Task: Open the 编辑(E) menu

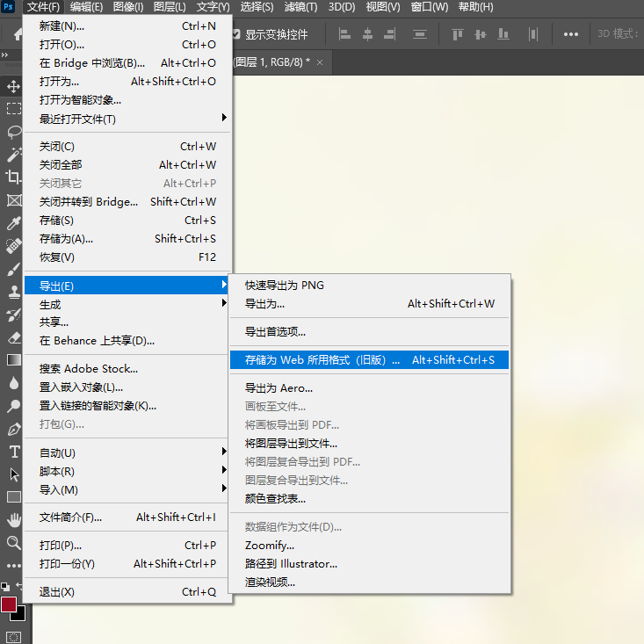Action: 86,7
